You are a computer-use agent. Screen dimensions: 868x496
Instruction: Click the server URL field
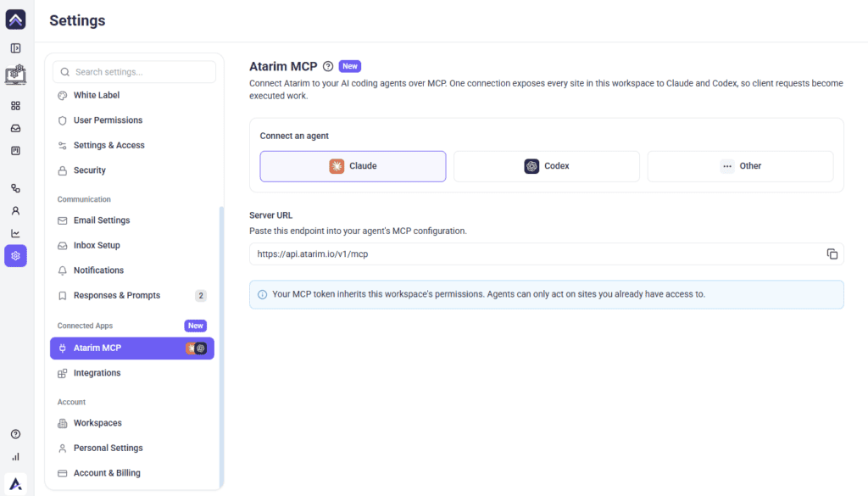coord(547,254)
